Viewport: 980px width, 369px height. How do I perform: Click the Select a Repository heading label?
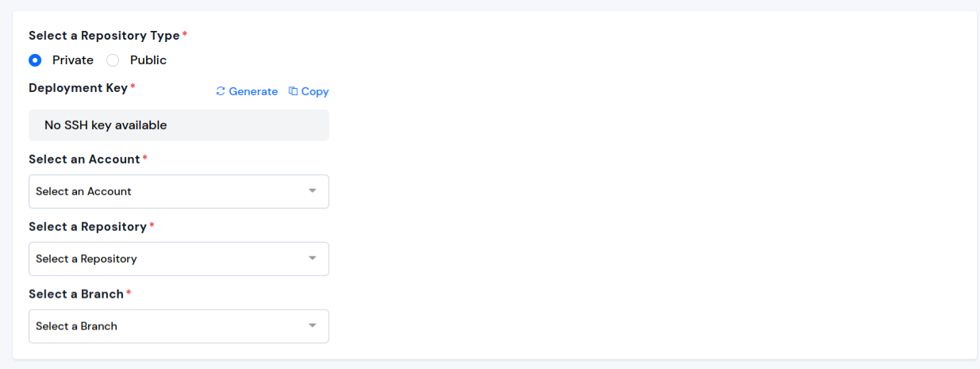[88, 227]
